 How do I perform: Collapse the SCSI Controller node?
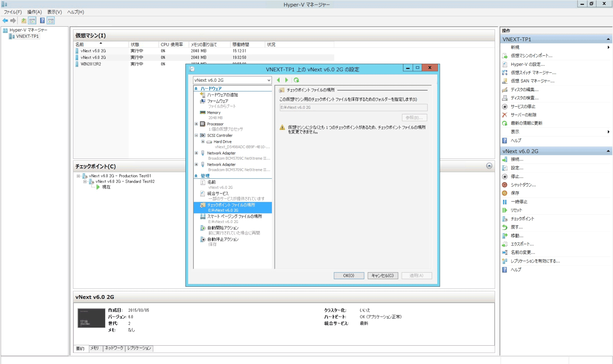tap(196, 135)
